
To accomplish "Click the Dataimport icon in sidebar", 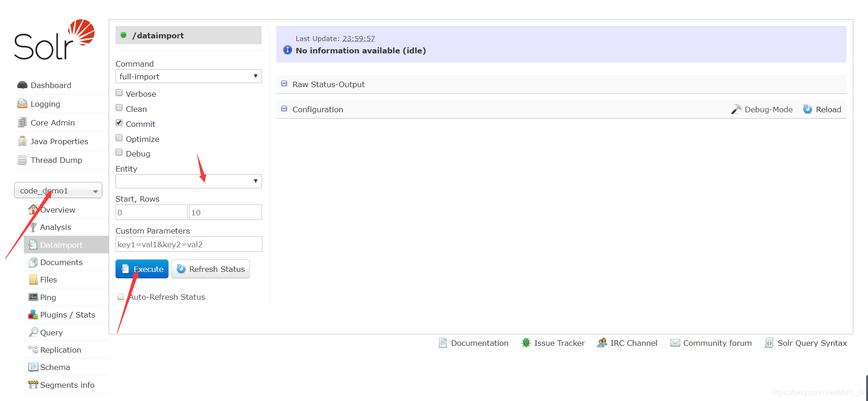I will pyautogui.click(x=33, y=245).
